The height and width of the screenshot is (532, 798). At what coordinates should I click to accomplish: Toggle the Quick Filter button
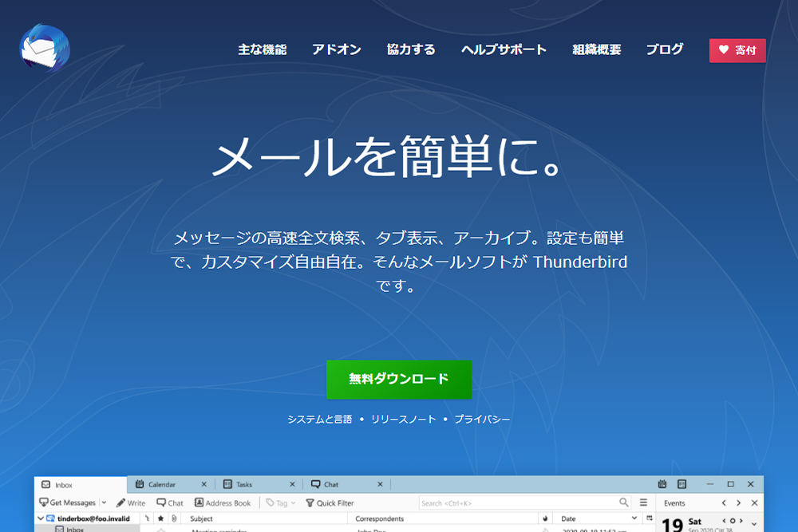330,503
